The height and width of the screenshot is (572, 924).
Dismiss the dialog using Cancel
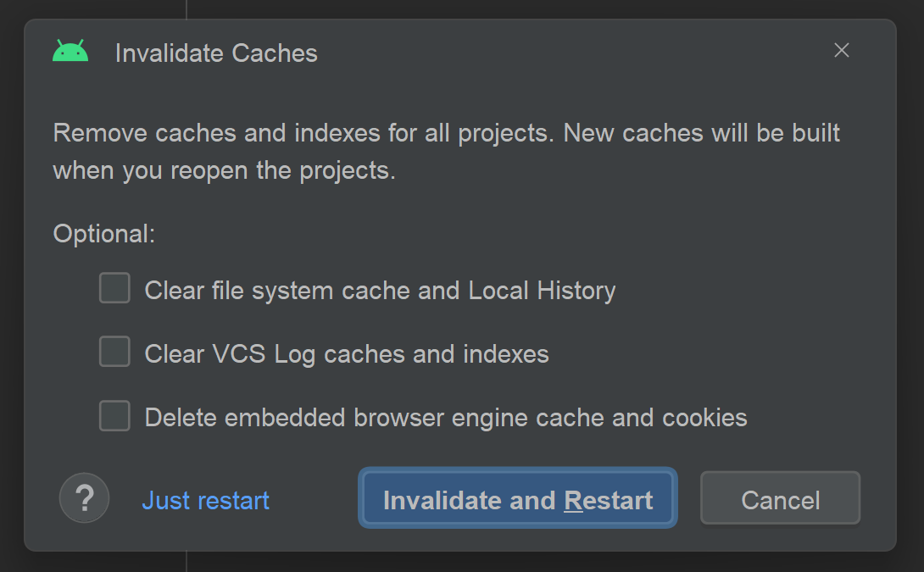click(780, 498)
